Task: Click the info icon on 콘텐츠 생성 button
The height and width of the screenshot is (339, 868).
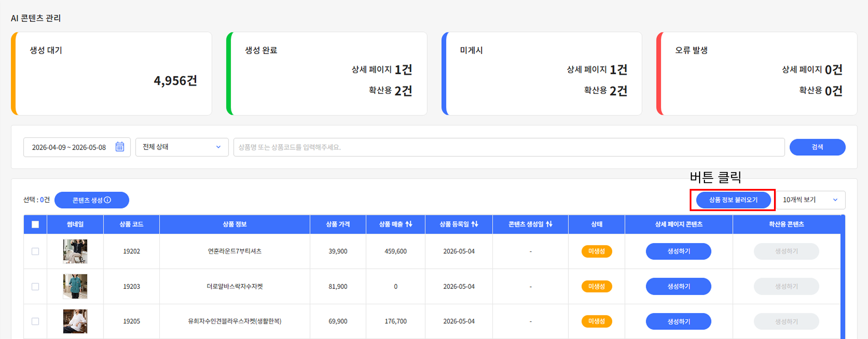Action: coord(108,200)
